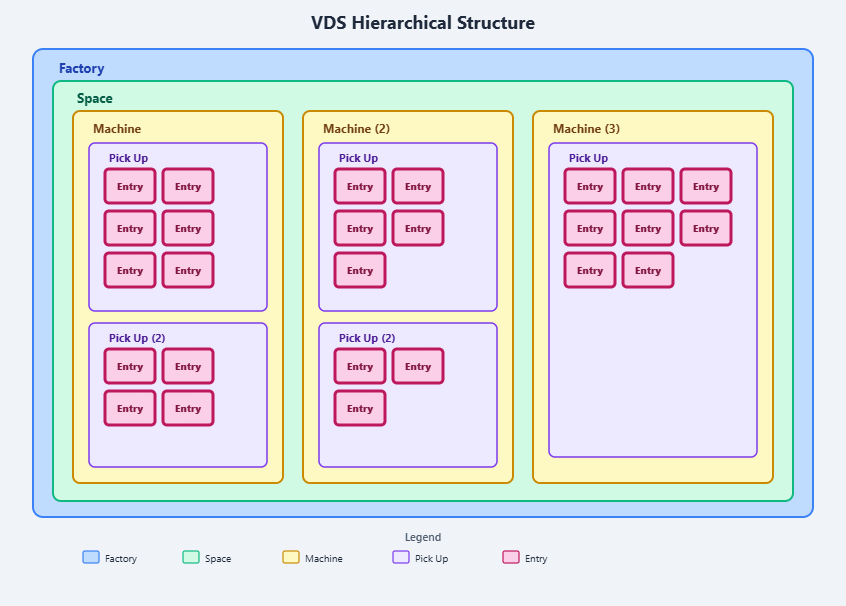The width and height of the screenshot is (846, 606).
Task: Click the Machine (3) heading
Action: tap(586, 129)
